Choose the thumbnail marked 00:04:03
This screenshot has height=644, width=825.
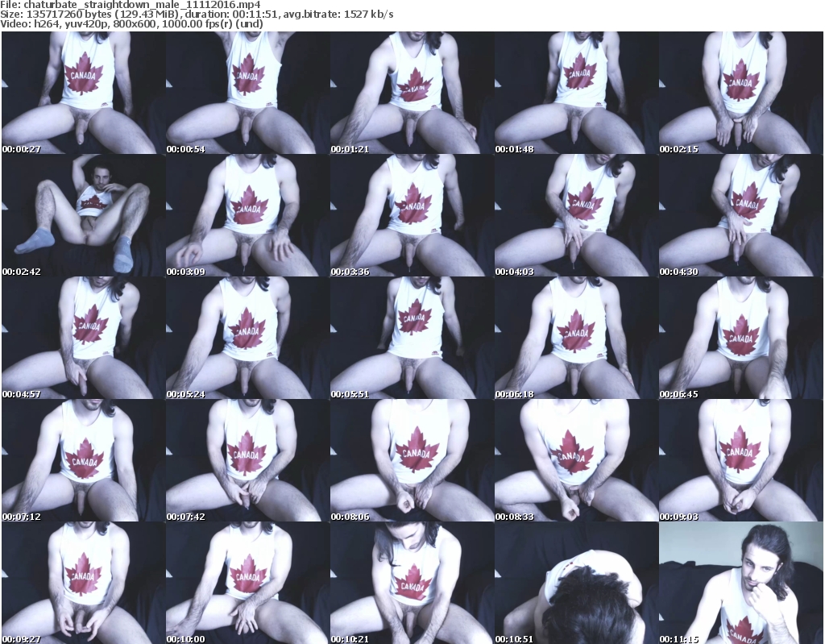tap(576, 215)
